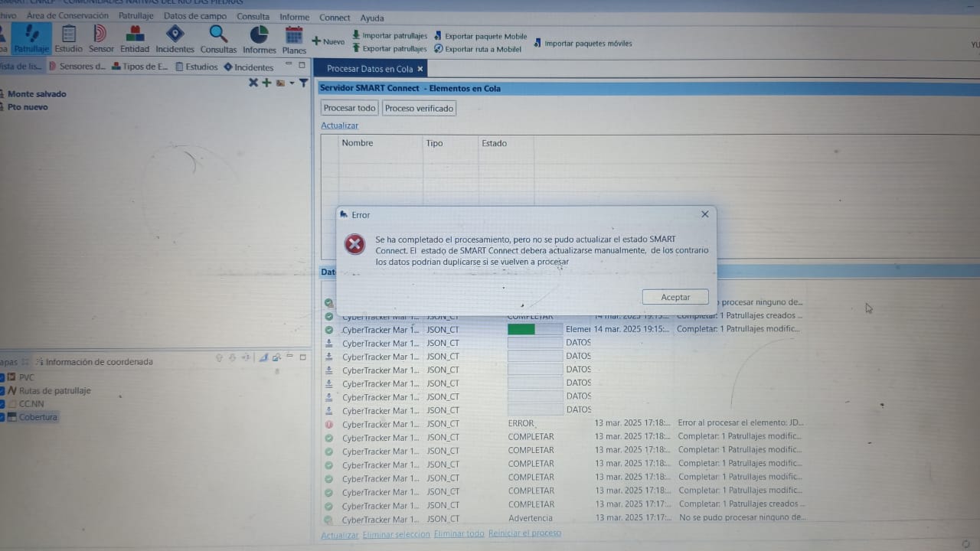980x551 pixels.
Task: Open the Connect menu
Action: click(335, 17)
